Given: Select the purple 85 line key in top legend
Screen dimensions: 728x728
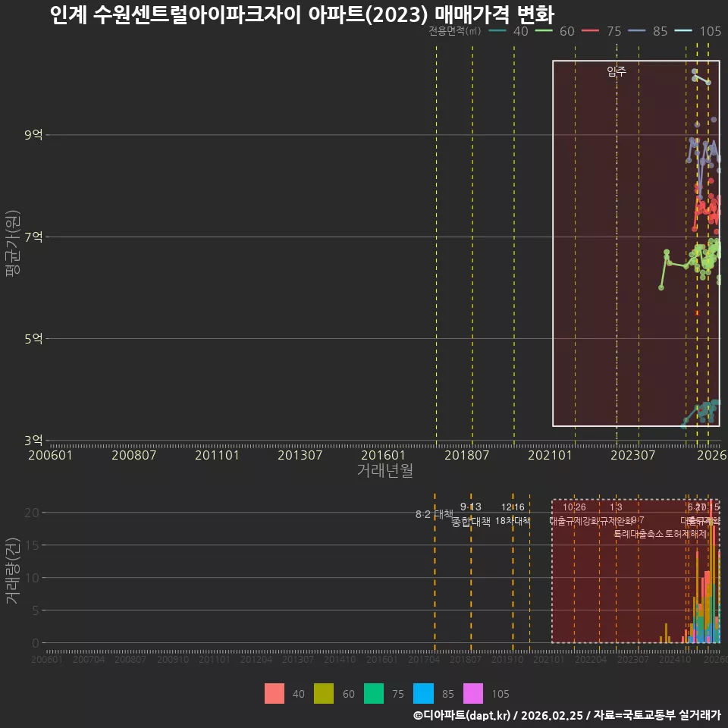Looking at the screenshot, I should tap(636, 31).
